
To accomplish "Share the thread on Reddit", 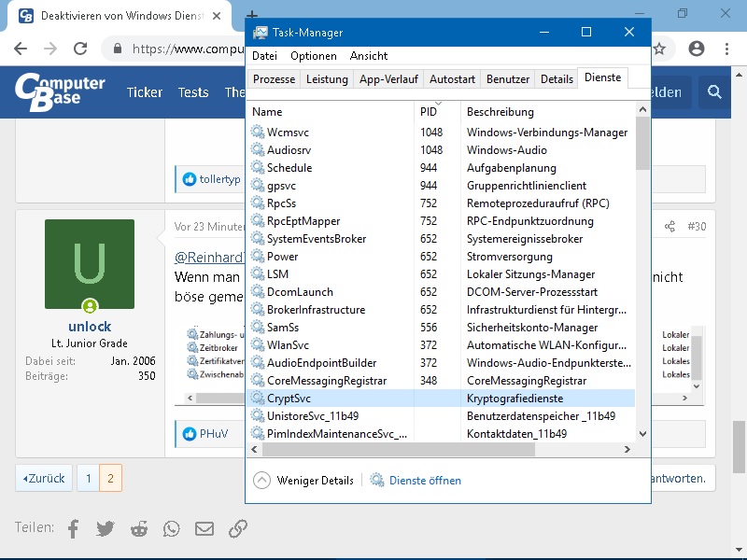I will click(x=139, y=528).
